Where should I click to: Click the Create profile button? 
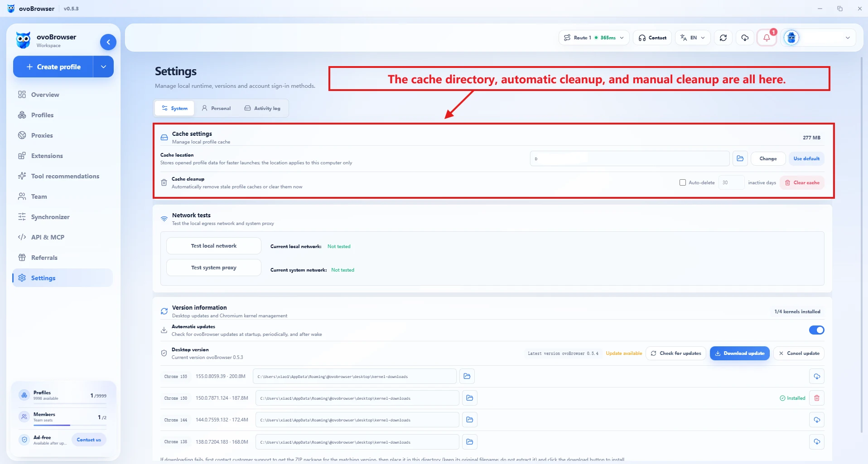(x=53, y=67)
